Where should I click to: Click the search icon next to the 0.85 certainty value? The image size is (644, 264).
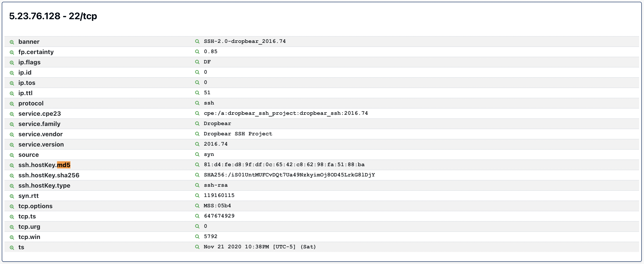[197, 52]
